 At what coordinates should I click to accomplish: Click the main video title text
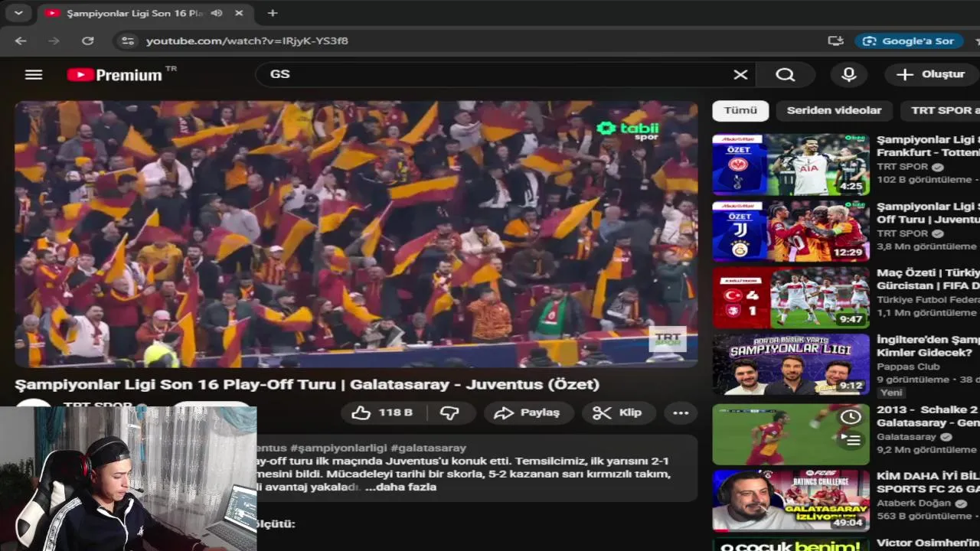(307, 384)
